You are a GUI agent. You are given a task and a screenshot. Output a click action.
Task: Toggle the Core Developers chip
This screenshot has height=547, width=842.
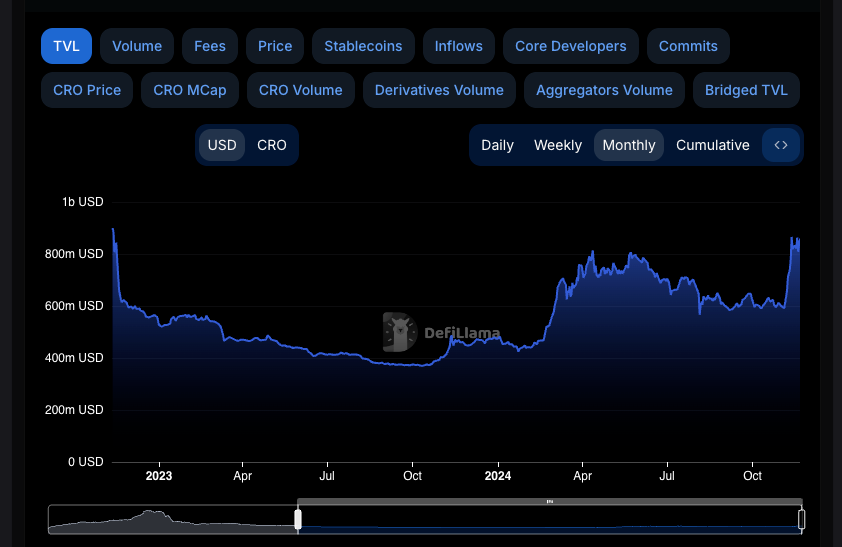coord(571,46)
